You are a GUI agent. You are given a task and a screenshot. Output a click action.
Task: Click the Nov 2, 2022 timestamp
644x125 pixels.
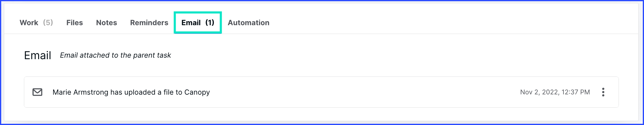(539, 92)
